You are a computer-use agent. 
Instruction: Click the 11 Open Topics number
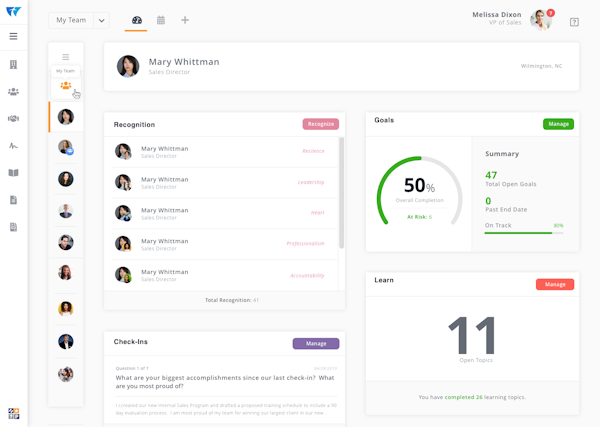point(472,335)
